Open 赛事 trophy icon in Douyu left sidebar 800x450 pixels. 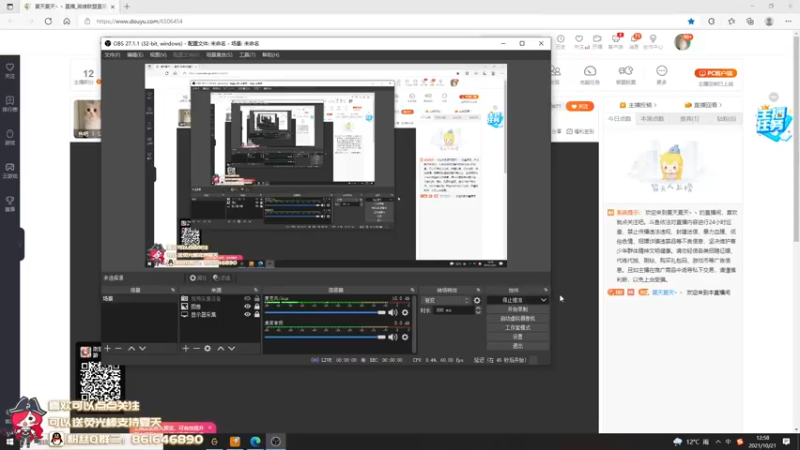[10, 204]
